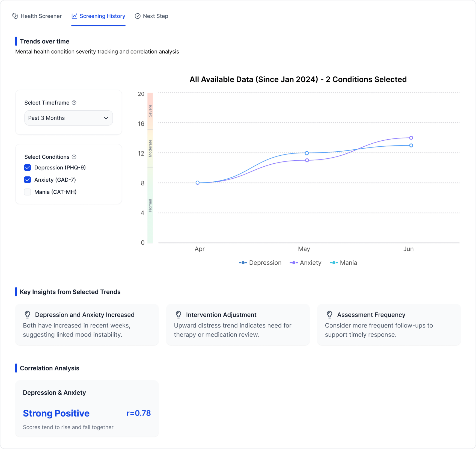
Task: Click the Correlation Analysis heading
Action: pos(49,368)
